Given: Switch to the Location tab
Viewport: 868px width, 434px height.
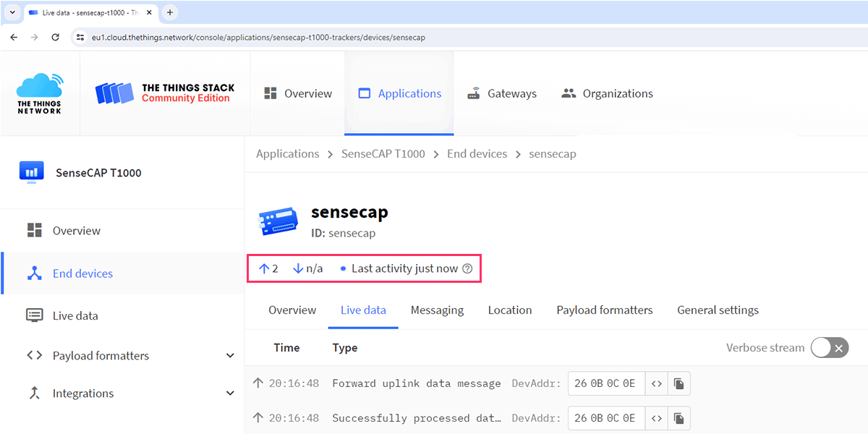Looking at the screenshot, I should 510,310.
